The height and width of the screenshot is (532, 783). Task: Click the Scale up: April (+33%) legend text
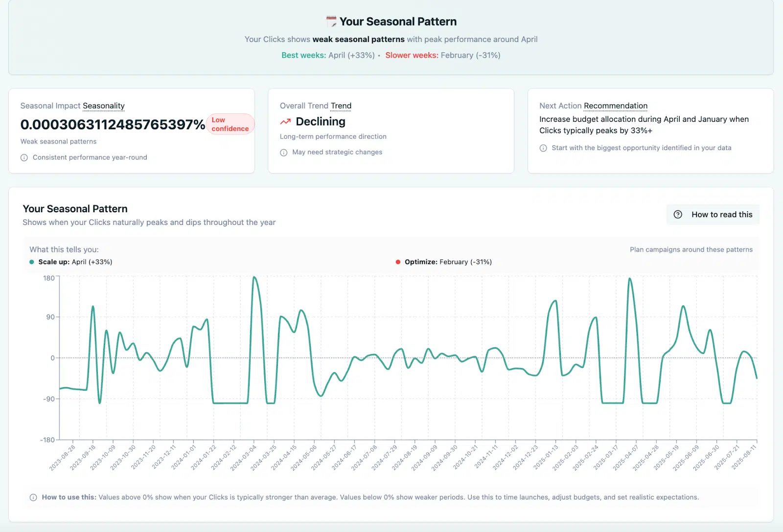pos(75,262)
